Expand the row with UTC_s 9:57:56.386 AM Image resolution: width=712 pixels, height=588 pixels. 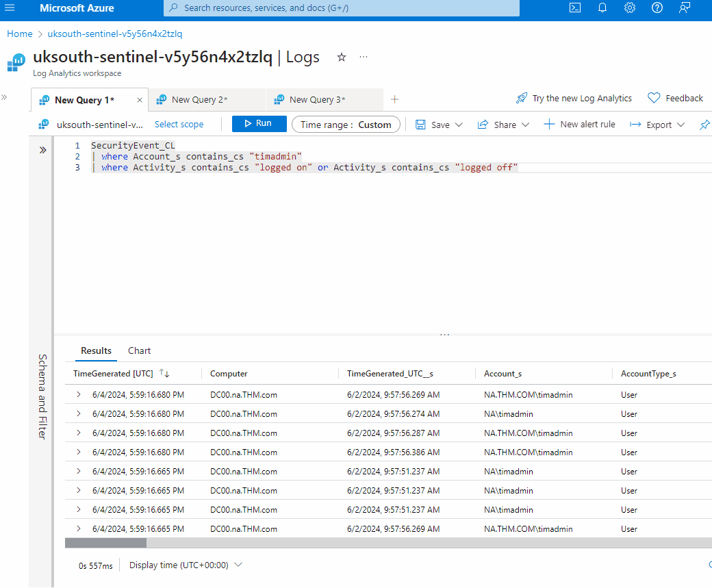click(79, 452)
